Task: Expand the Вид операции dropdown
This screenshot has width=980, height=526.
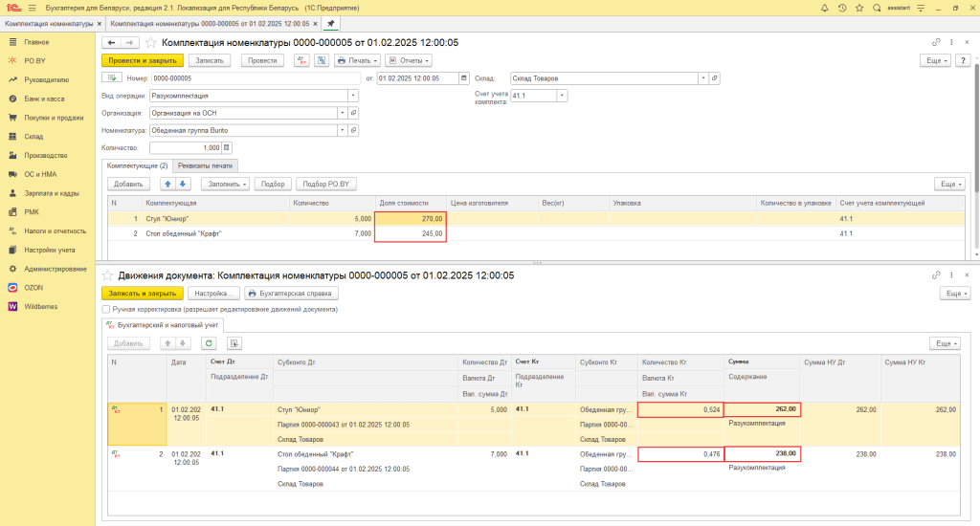Action: [x=353, y=96]
